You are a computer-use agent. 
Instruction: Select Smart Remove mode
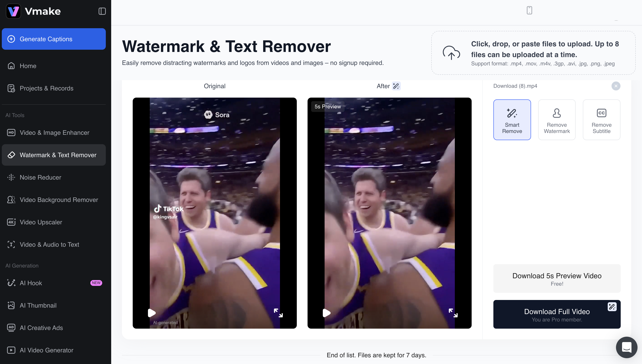512,120
